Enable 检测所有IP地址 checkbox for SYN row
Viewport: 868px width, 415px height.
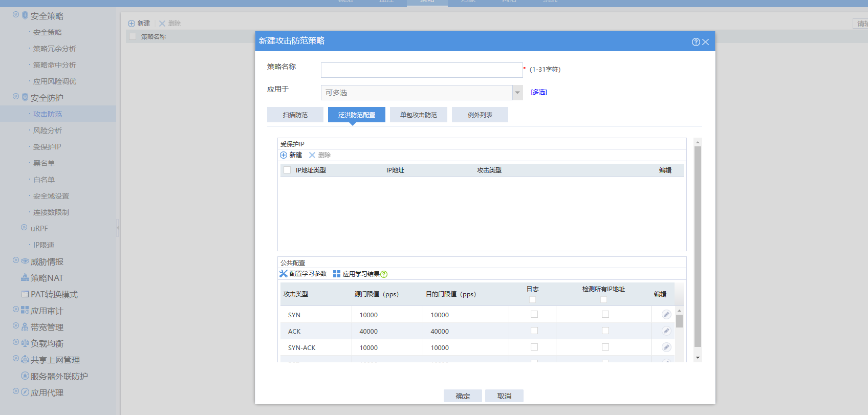point(605,314)
